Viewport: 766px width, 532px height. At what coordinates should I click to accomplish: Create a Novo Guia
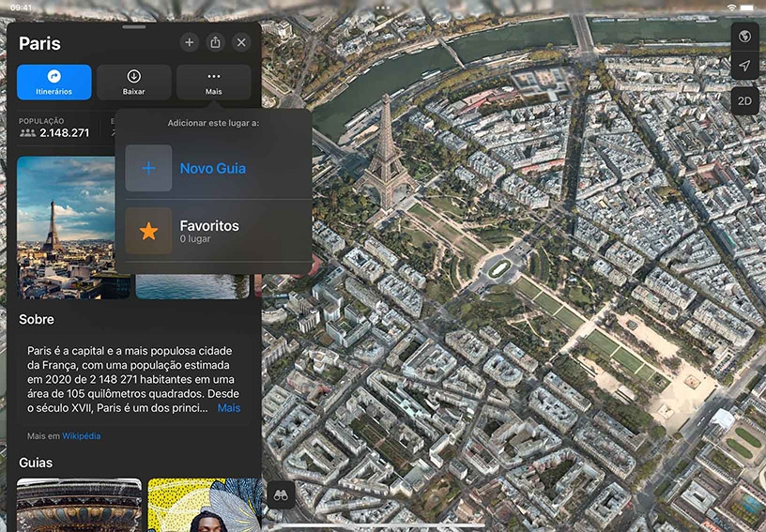[x=213, y=168]
